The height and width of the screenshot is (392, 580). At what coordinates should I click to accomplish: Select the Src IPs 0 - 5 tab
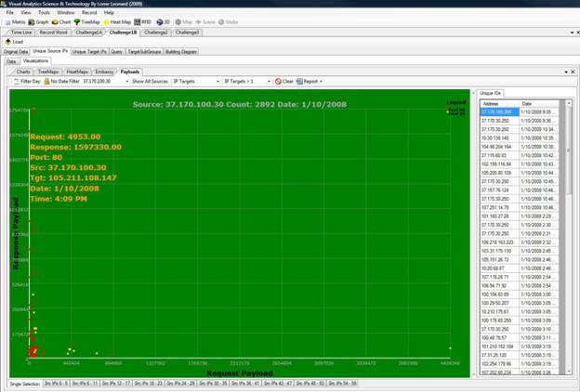pyautogui.click(x=56, y=384)
